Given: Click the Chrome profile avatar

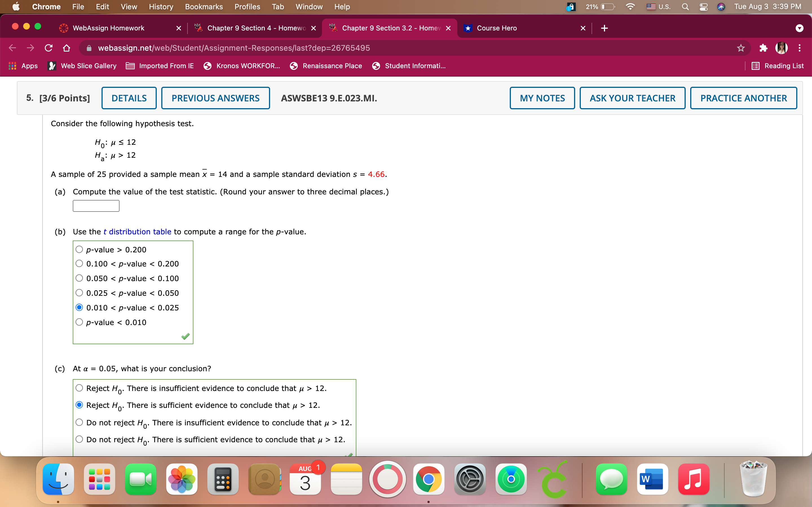Looking at the screenshot, I should point(782,48).
